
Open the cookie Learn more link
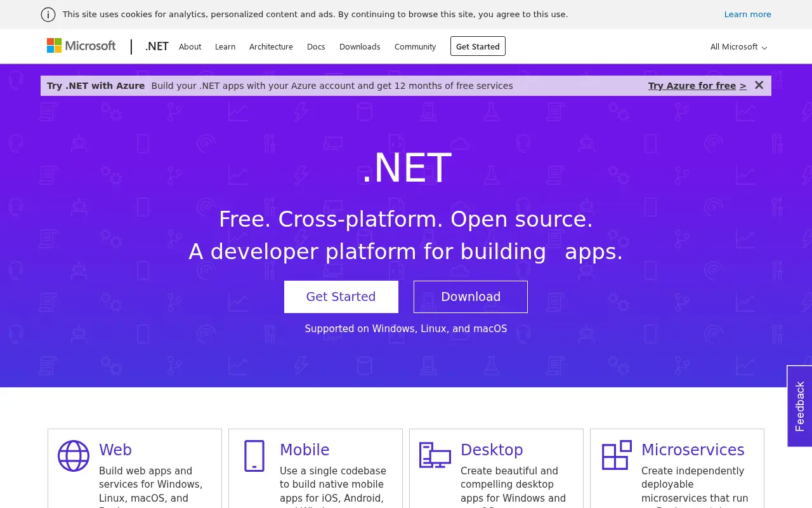(x=748, y=15)
